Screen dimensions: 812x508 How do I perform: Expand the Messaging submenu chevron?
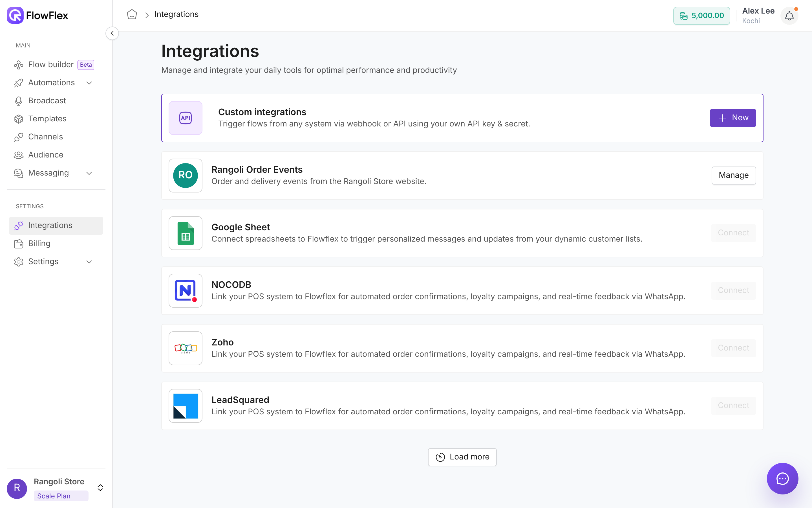pos(89,173)
